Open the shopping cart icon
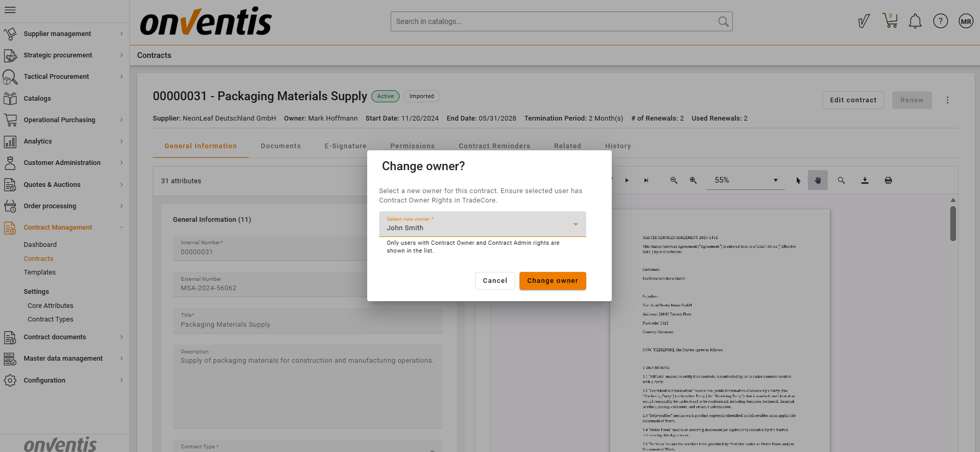This screenshot has height=452, width=980. point(890,21)
